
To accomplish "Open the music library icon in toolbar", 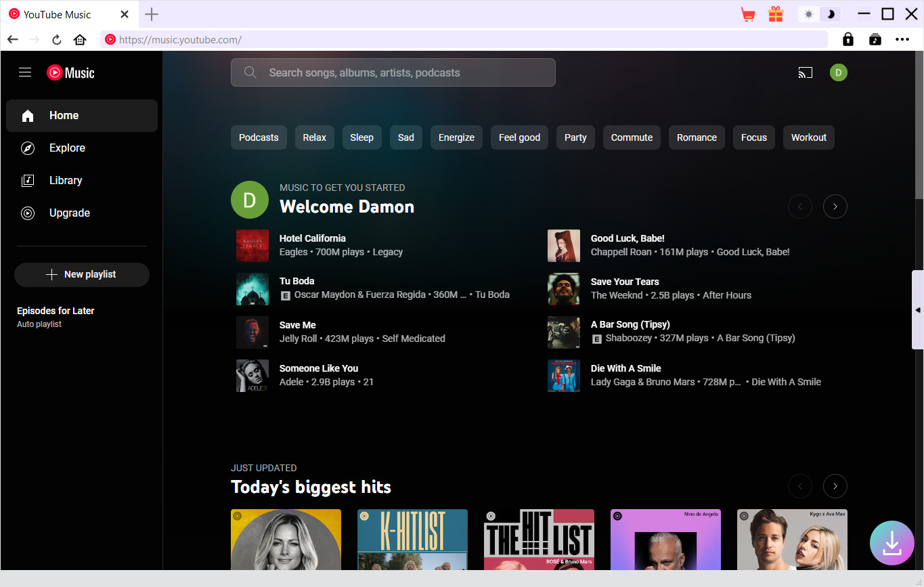I will point(875,39).
